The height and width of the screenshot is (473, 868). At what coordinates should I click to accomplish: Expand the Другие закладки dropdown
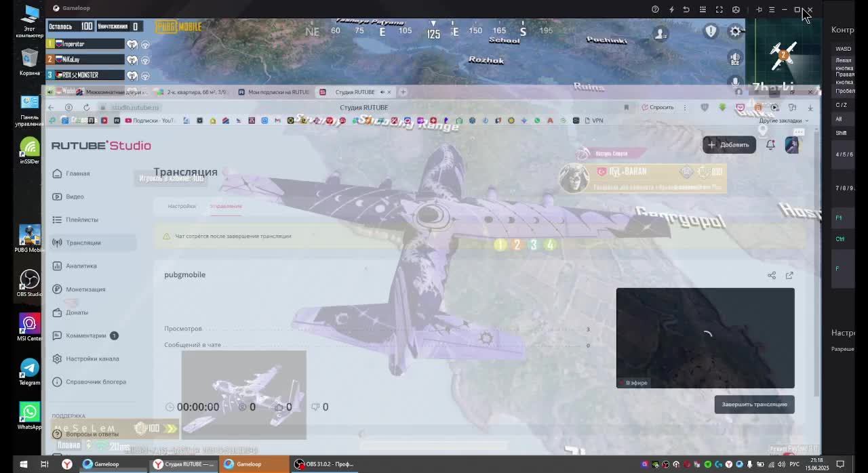783,121
